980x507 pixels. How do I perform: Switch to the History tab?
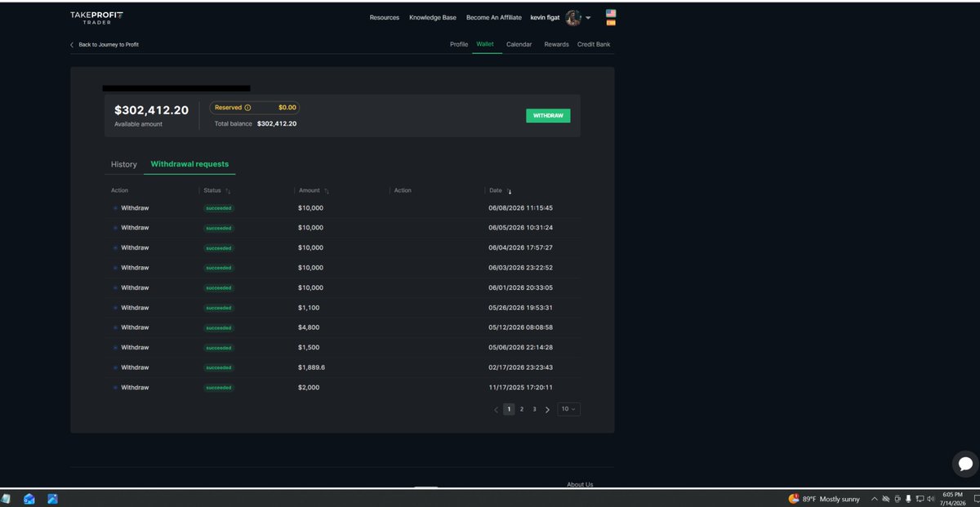pos(124,164)
